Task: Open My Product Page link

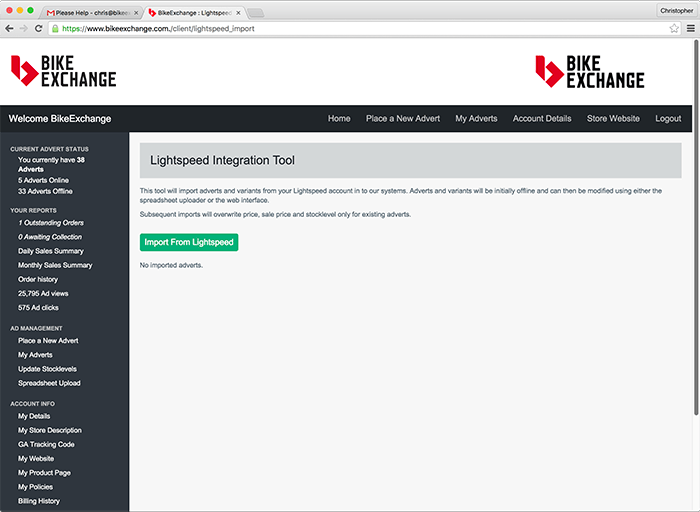Action: click(x=44, y=473)
